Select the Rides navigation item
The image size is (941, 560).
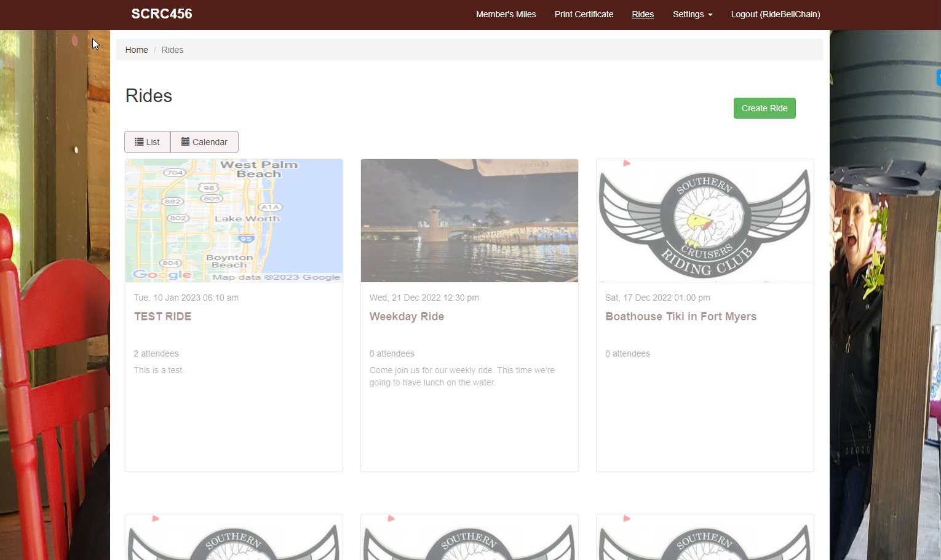coord(643,14)
